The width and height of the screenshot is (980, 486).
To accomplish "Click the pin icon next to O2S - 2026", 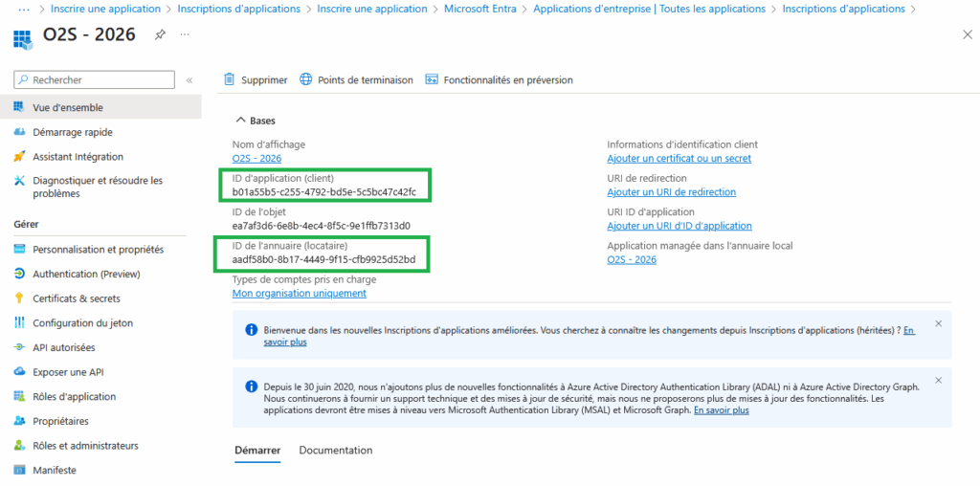I will (x=160, y=34).
